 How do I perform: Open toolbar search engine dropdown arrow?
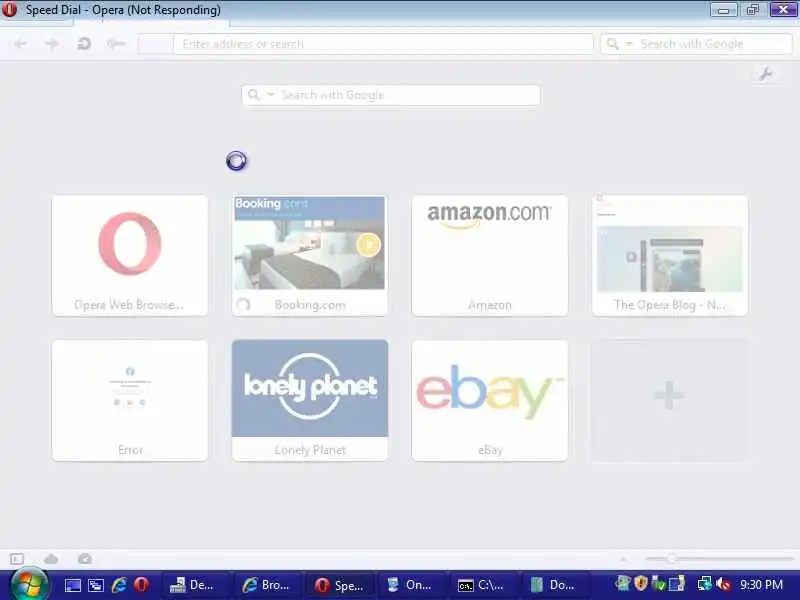coord(629,44)
